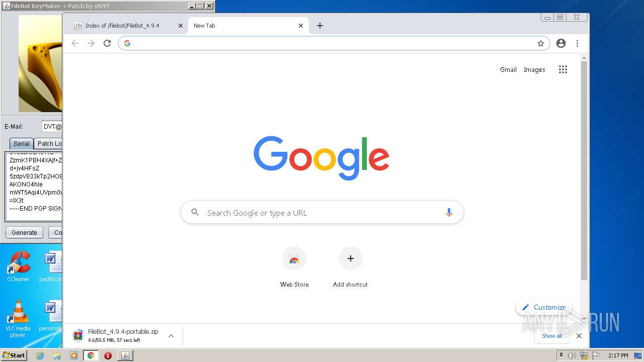Launch Internet Explorer from the taskbar
The image size is (644, 362).
pos(40,355)
